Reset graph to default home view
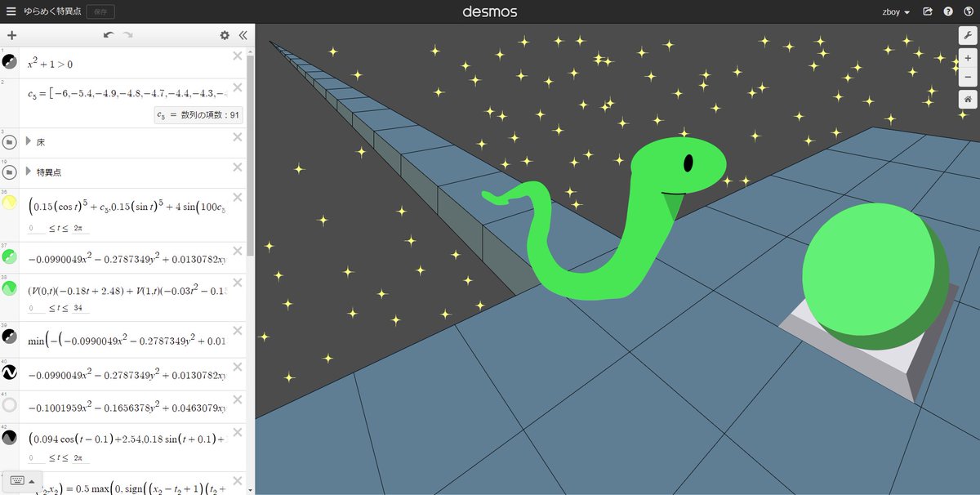 (x=968, y=100)
